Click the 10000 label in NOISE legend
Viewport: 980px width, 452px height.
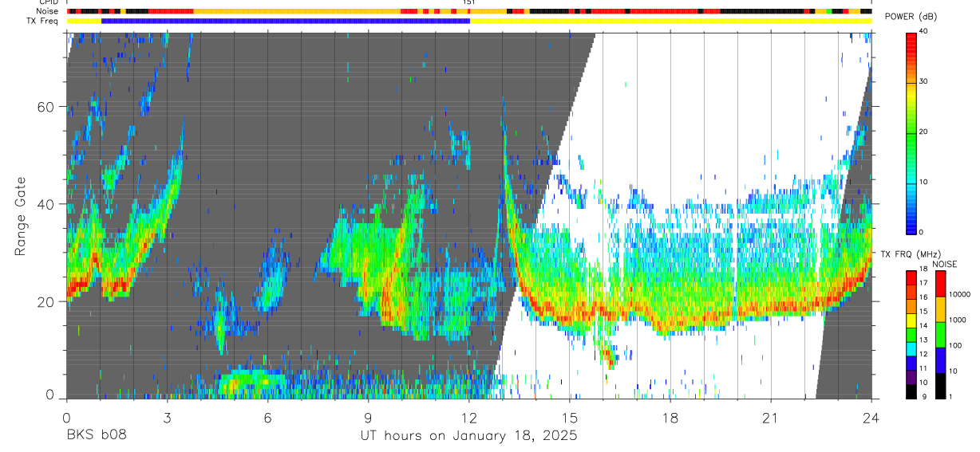point(959,294)
